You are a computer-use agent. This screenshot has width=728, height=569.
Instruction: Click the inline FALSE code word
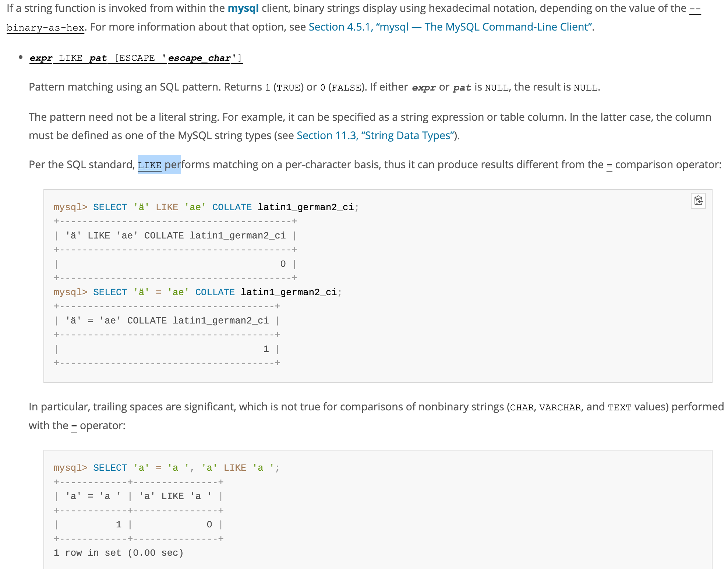(346, 88)
